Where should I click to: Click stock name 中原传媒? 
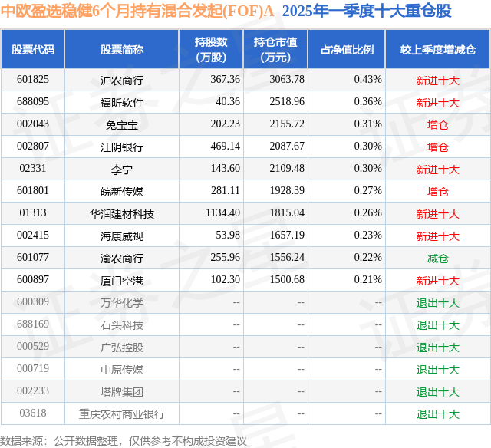122,370
